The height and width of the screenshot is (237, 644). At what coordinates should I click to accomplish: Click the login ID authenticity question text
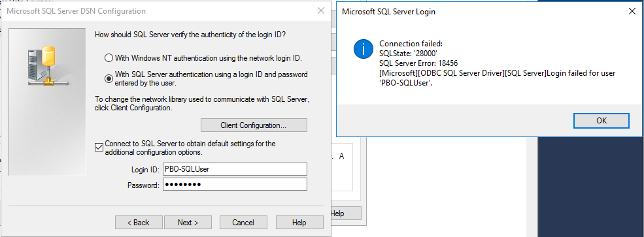(190, 35)
